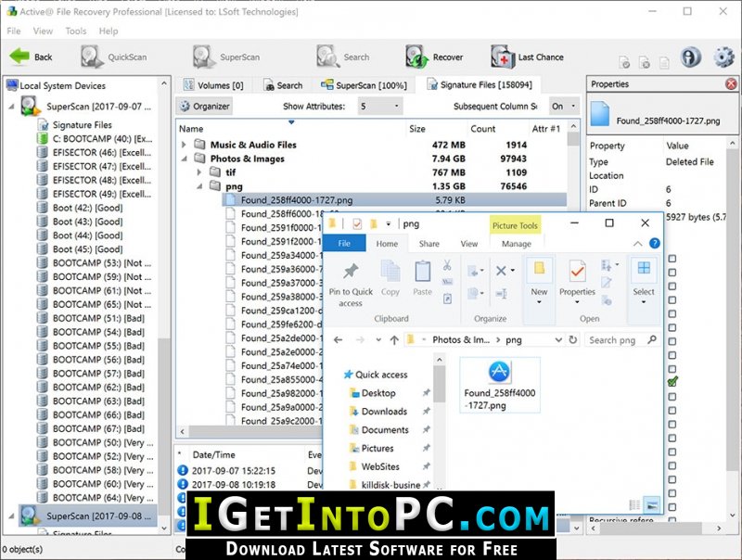Tick the first checkbox in Properties column
The width and height of the screenshot is (742, 560).
coord(672,259)
